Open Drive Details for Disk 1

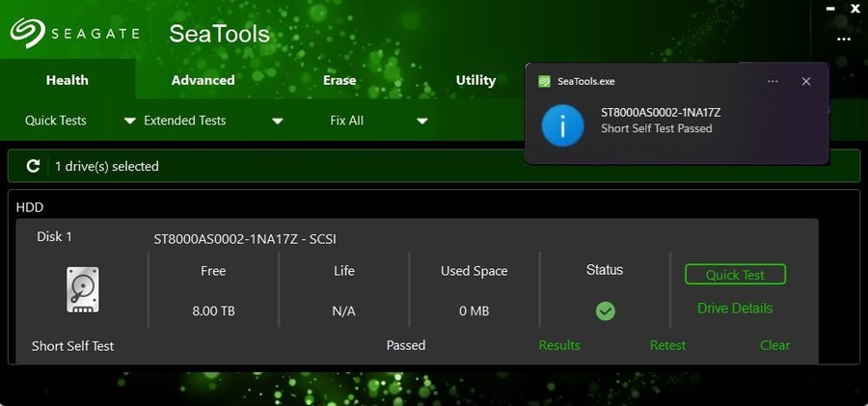tap(735, 308)
